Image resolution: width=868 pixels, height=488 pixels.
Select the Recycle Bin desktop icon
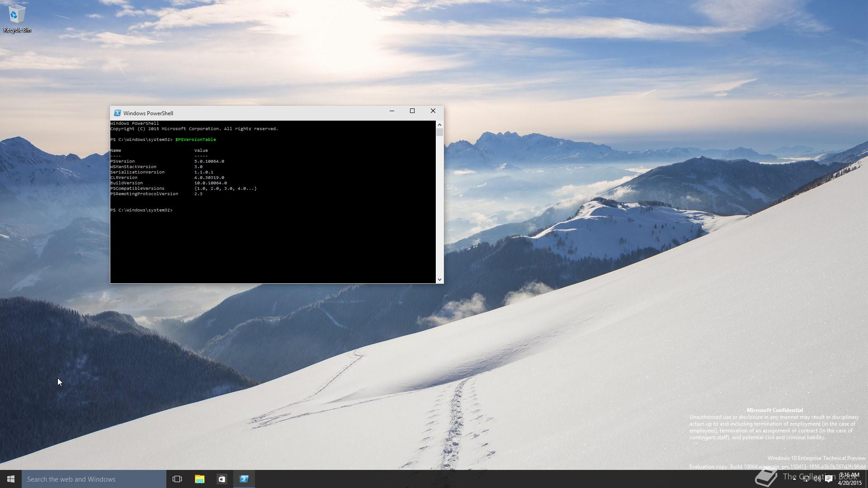[x=17, y=19]
